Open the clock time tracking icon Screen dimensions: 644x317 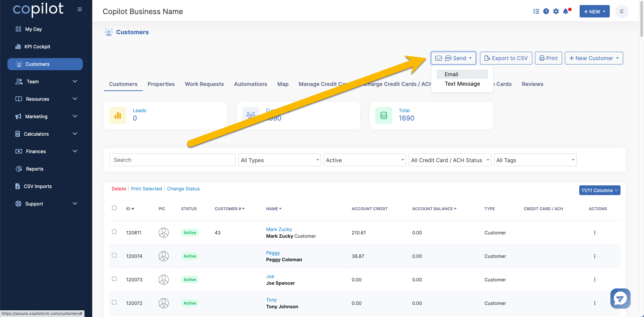click(546, 11)
